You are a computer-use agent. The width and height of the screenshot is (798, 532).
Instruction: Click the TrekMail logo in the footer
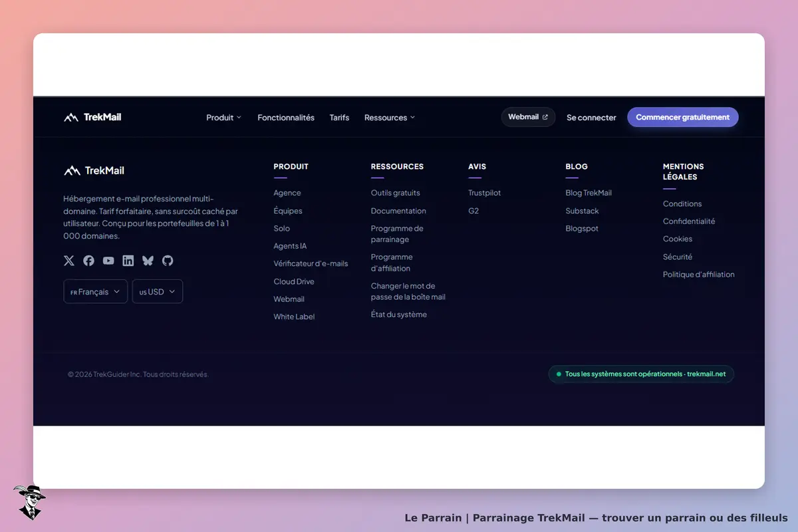pos(94,170)
